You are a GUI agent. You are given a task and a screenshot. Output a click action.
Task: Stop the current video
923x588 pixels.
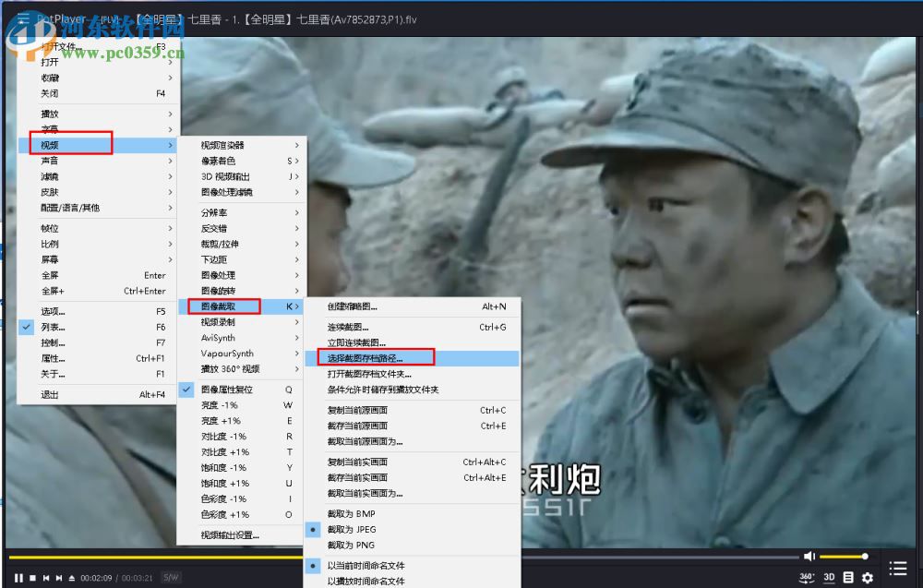(32, 577)
